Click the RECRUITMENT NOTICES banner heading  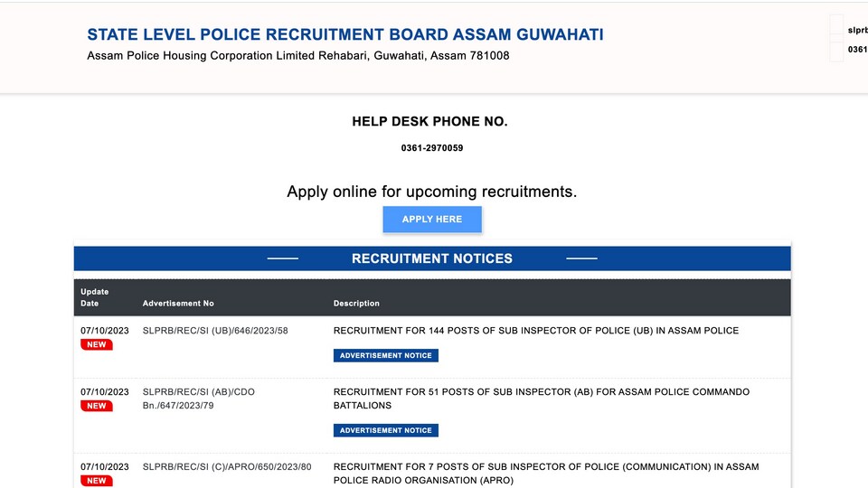tap(432, 258)
